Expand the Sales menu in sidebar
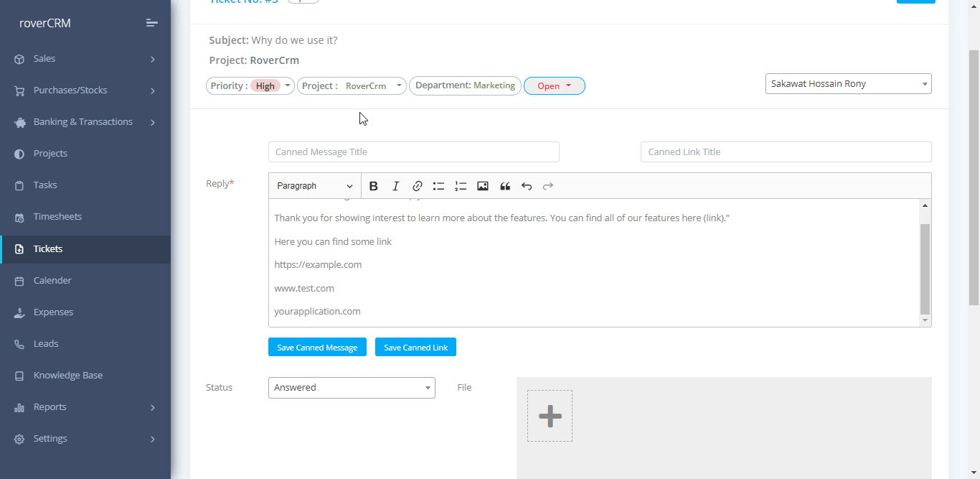The height and width of the screenshot is (479, 980). [85, 59]
